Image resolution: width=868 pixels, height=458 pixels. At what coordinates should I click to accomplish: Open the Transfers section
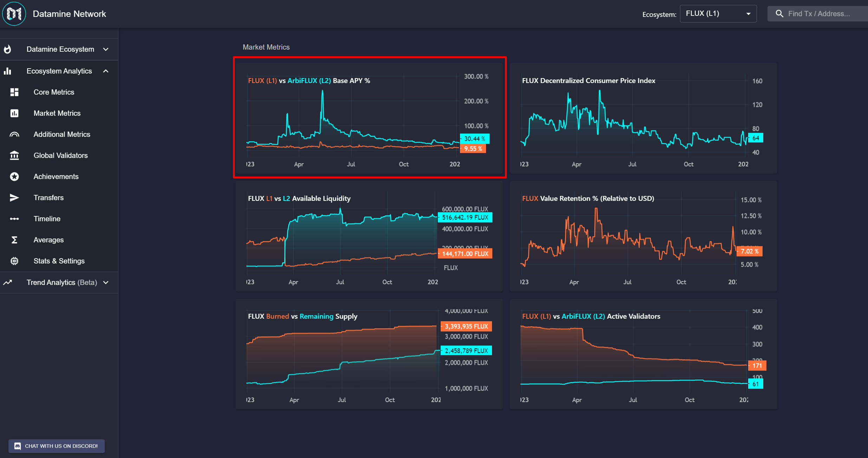[59, 198]
